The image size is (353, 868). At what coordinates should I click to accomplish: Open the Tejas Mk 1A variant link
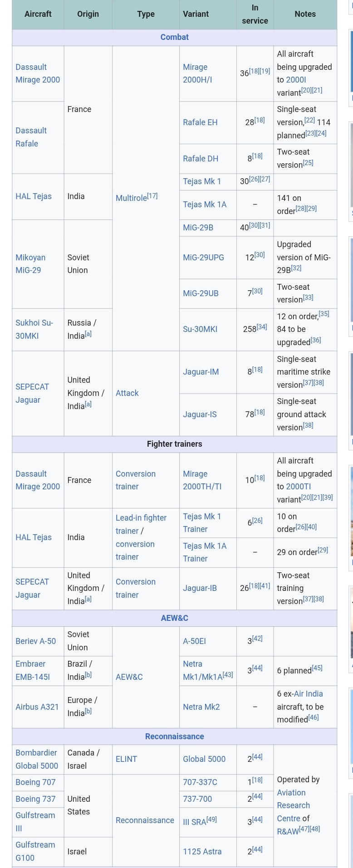(205, 205)
